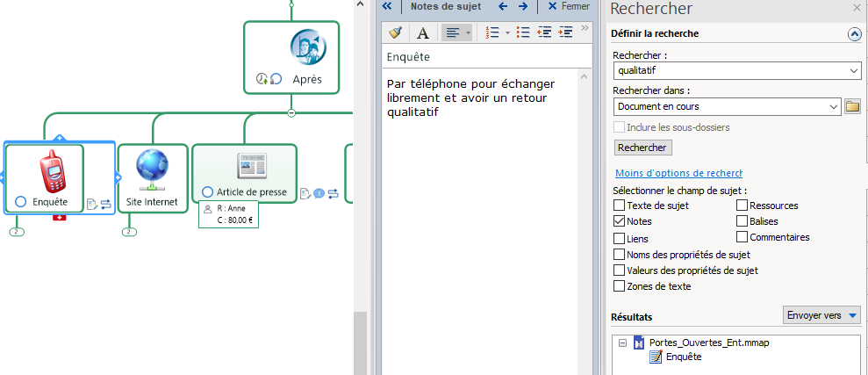The image size is (868, 375).
Task: Select the 'Enquête' search result
Action: pyautogui.click(x=683, y=357)
